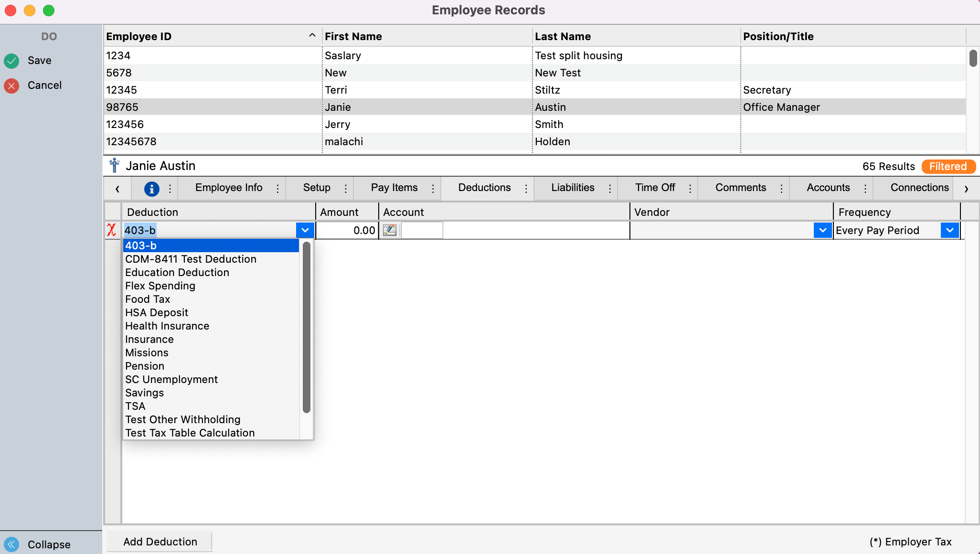Click the red X delete deduction icon
Screen dimensions: 980x554
(112, 230)
